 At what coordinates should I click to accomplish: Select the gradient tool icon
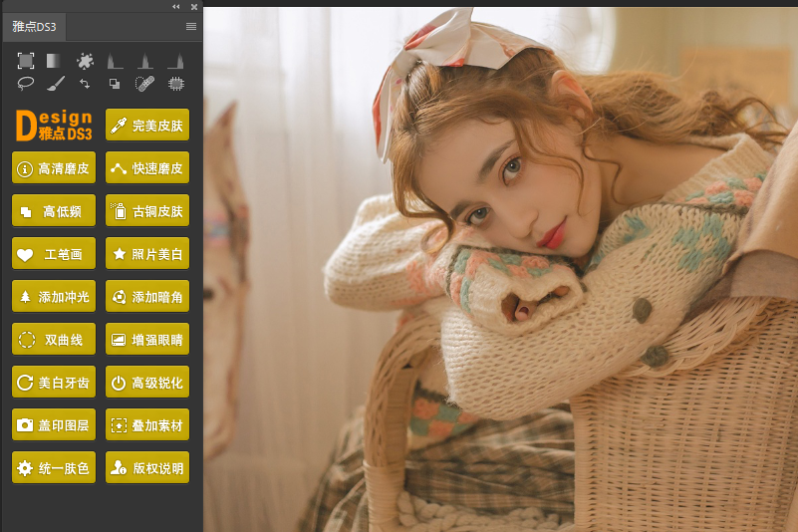coord(54,61)
